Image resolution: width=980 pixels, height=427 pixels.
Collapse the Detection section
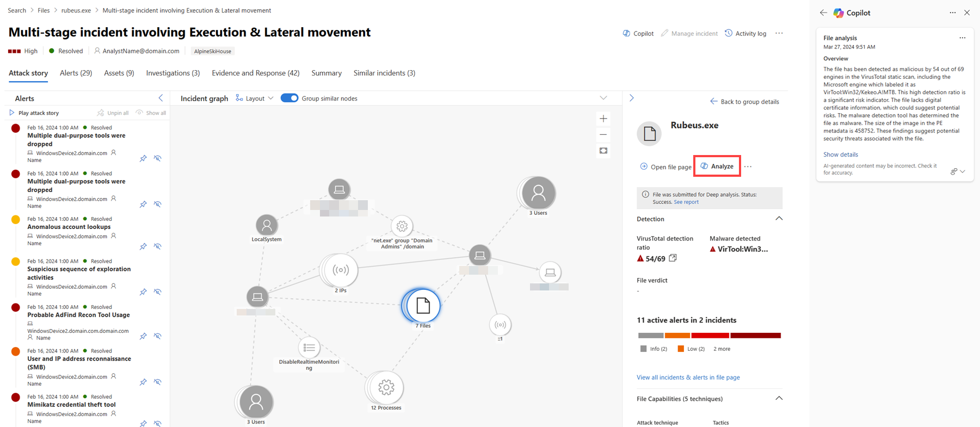[x=779, y=219]
